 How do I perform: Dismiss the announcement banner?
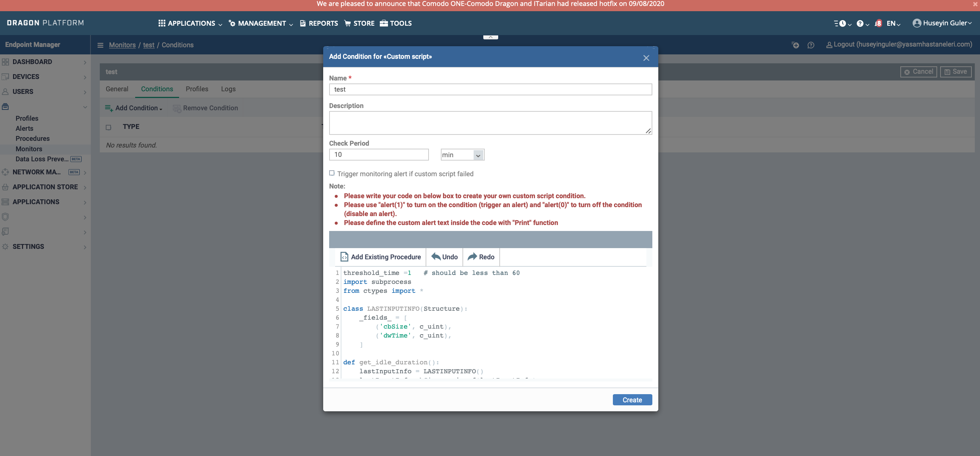(x=975, y=4)
